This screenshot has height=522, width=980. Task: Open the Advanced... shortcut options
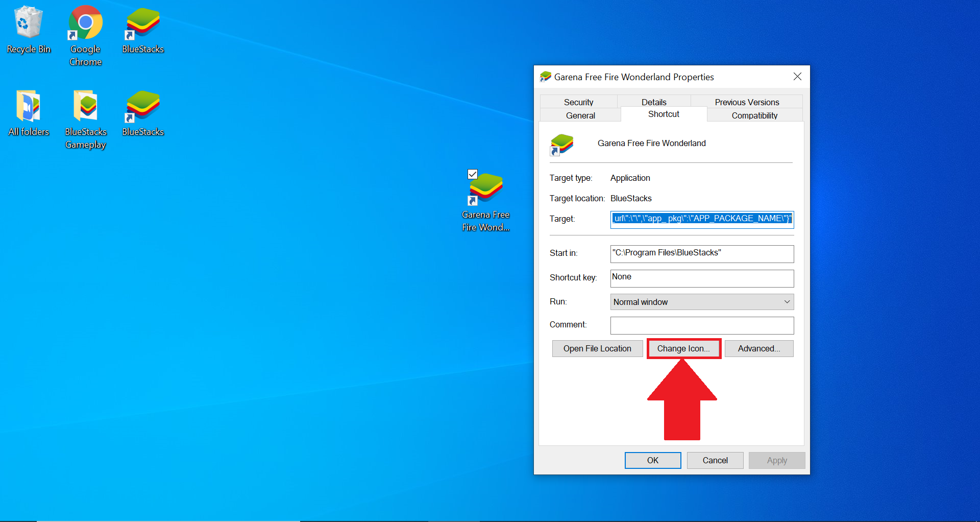click(x=759, y=348)
